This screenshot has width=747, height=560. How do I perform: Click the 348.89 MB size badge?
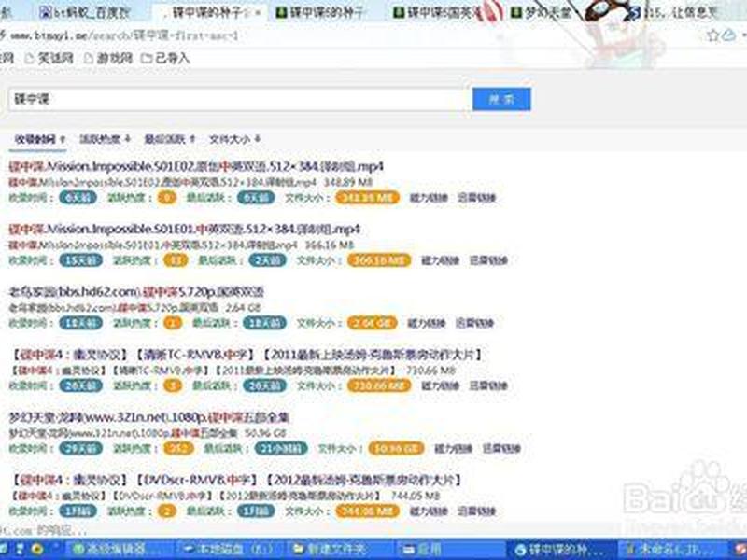coord(367,198)
